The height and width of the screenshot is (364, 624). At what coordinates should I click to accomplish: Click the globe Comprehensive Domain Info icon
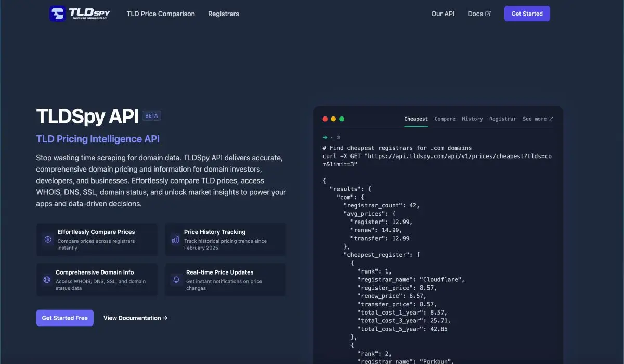(47, 280)
